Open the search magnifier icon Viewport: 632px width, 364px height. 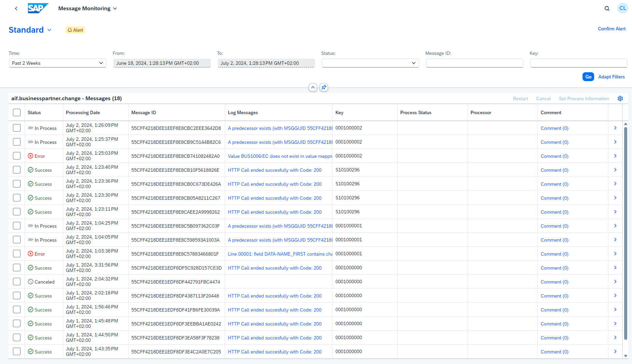(x=607, y=9)
